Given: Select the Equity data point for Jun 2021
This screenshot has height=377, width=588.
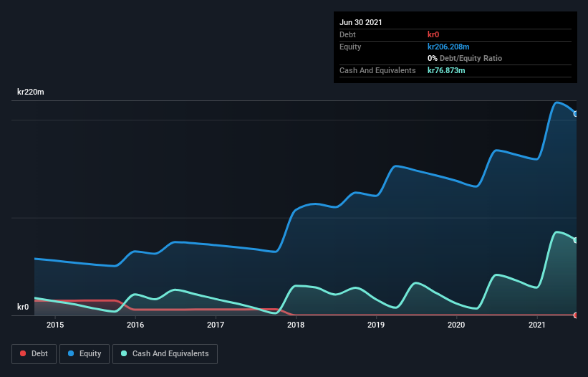Looking at the screenshot, I should pyautogui.click(x=576, y=114).
